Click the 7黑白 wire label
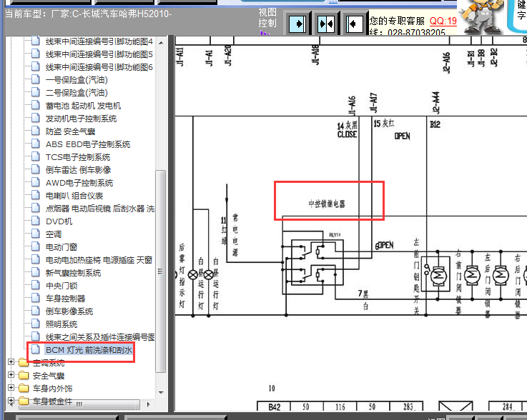 (363, 299)
